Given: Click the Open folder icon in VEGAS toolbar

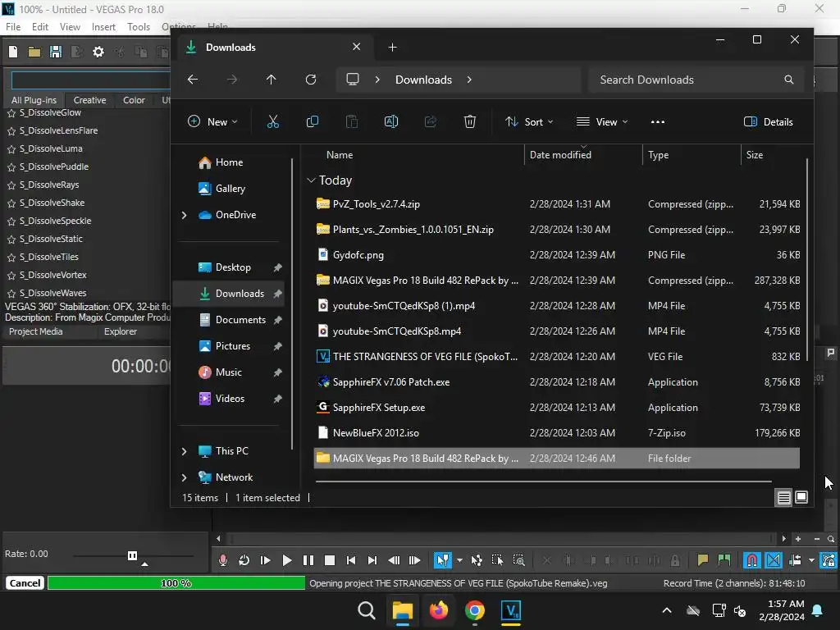Looking at the screenshot, I should point(34,52).
